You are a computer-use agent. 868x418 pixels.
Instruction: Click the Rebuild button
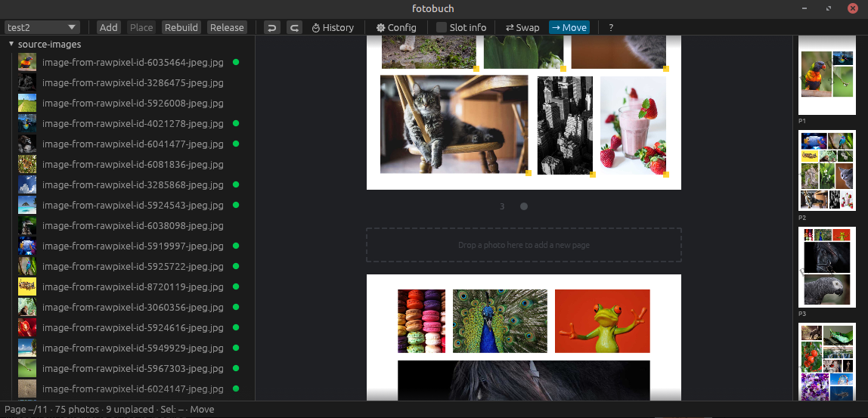(x=181, y=27)
